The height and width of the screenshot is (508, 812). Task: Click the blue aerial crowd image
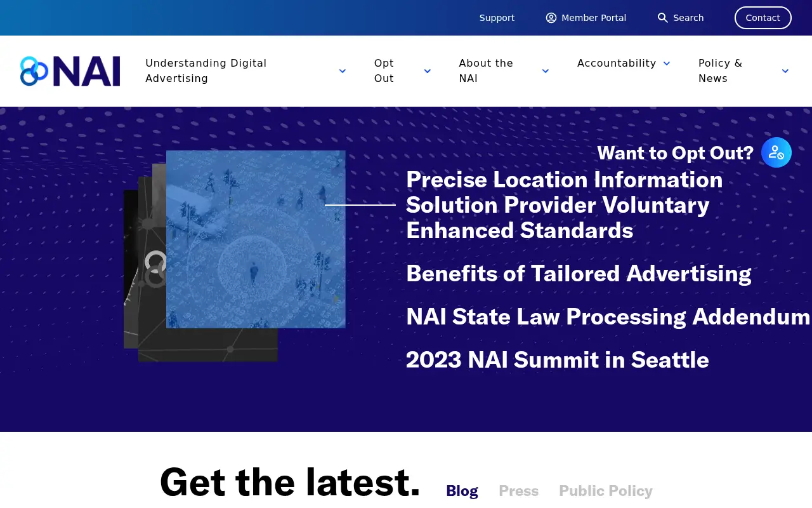click(x=256, y=239)
